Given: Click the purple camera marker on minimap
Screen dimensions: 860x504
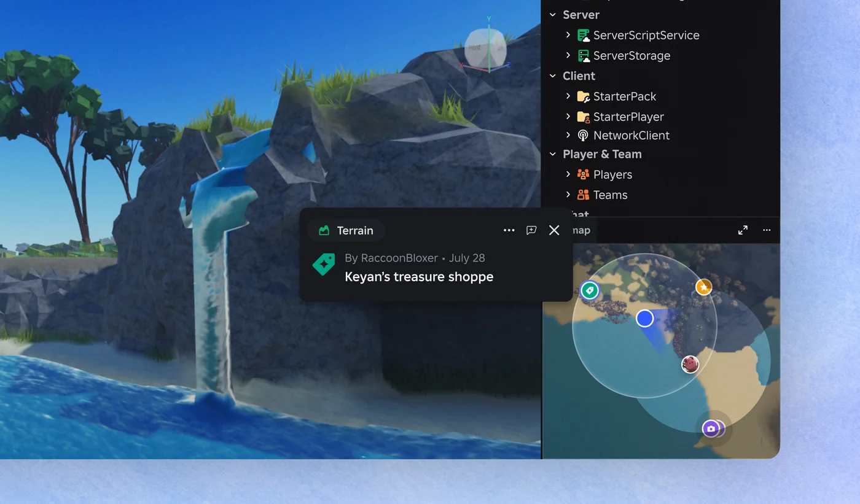Looking at the screenshot, I should point(711,428).
